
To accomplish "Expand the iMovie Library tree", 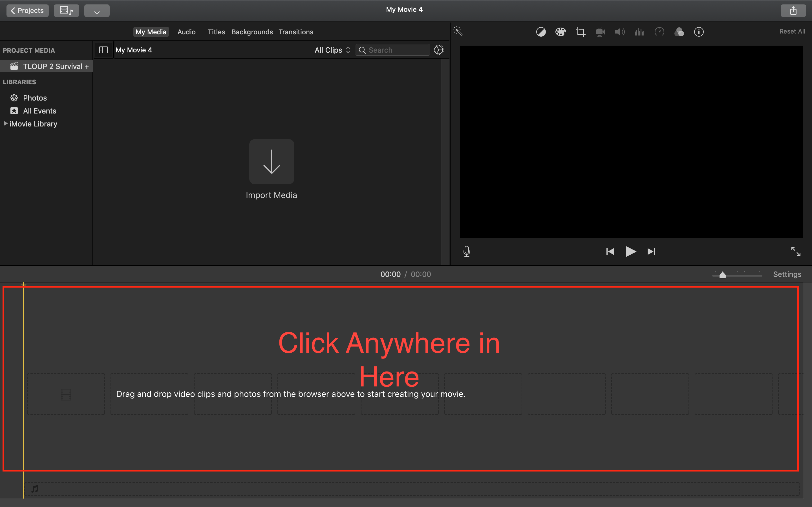I will tap(5, 124).
